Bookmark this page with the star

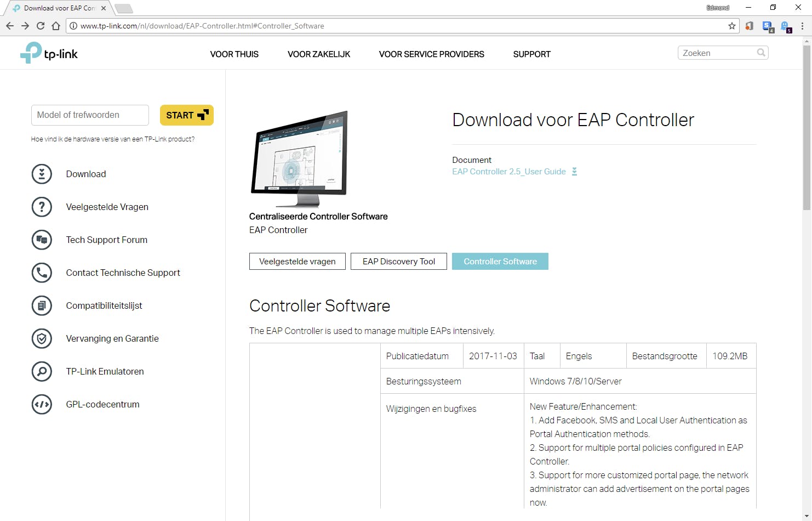click(x=731, y=26)
